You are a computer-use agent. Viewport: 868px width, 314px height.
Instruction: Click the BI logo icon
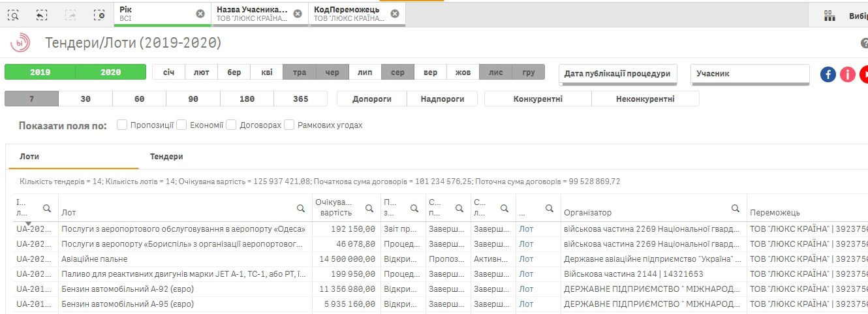20,43
